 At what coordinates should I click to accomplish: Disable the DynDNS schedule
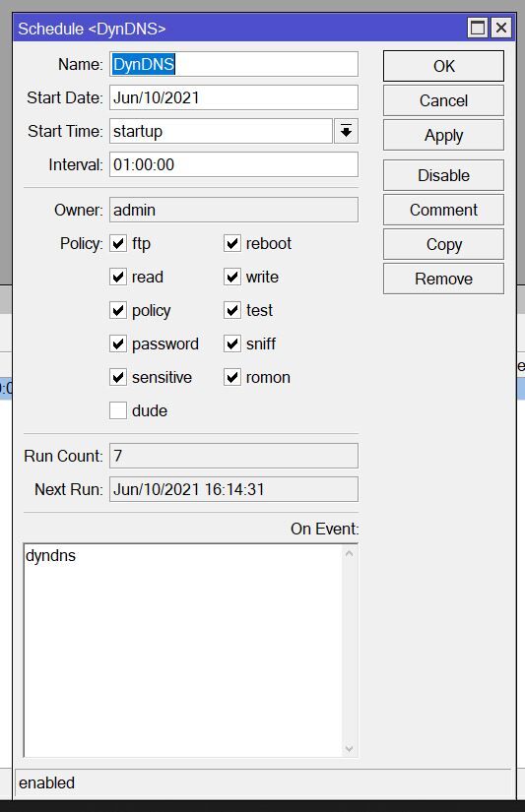pos(443,175)
